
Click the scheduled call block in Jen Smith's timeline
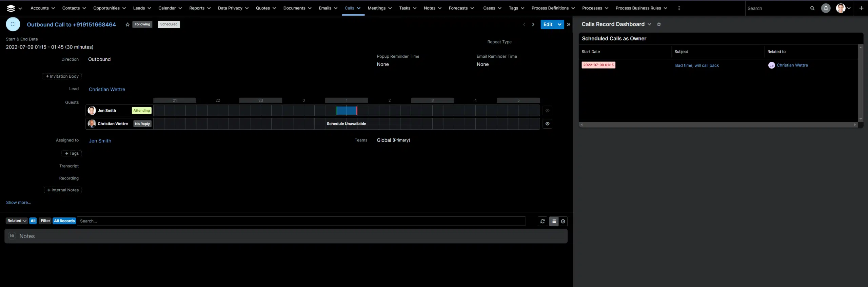346,111
